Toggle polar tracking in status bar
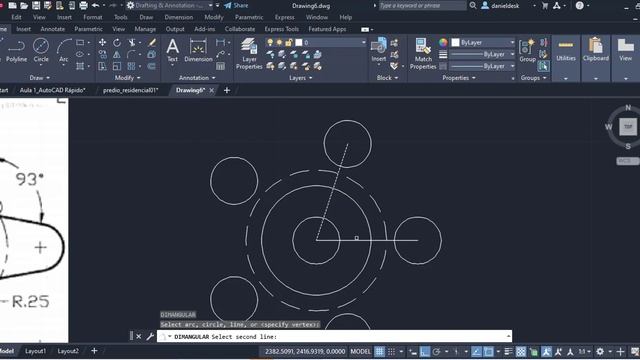This screenshot has width=640, height=360. coord(436,351)
